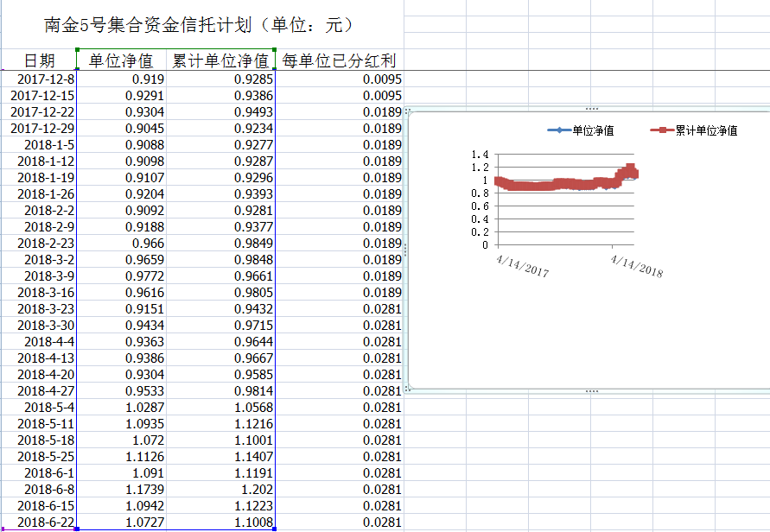Select the 单位净值 legend entry in chart
The height and width of the screenshot is (532, 770).
(x=581, y=130)
